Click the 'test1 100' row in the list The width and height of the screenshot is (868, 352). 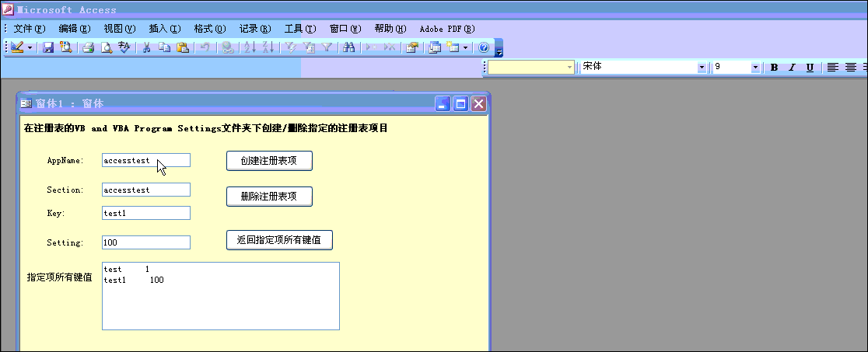(x=134, y=280)
